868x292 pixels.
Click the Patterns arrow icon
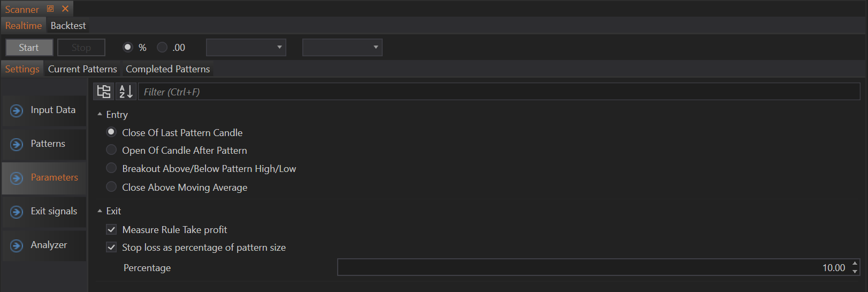click(17, 144)
